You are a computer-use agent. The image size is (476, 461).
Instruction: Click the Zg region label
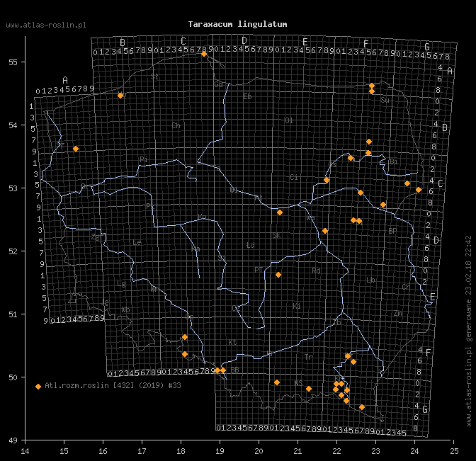click(x=96, y=237)
